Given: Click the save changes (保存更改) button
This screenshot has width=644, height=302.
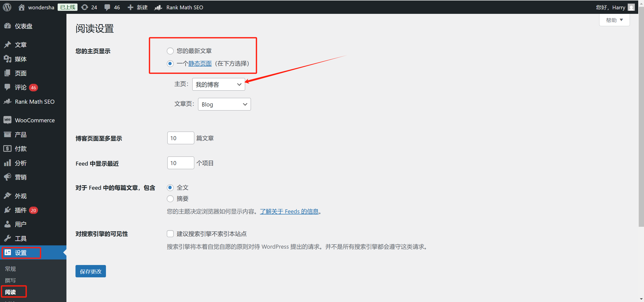Looking at the screenshot, I should tap(91, 271).
